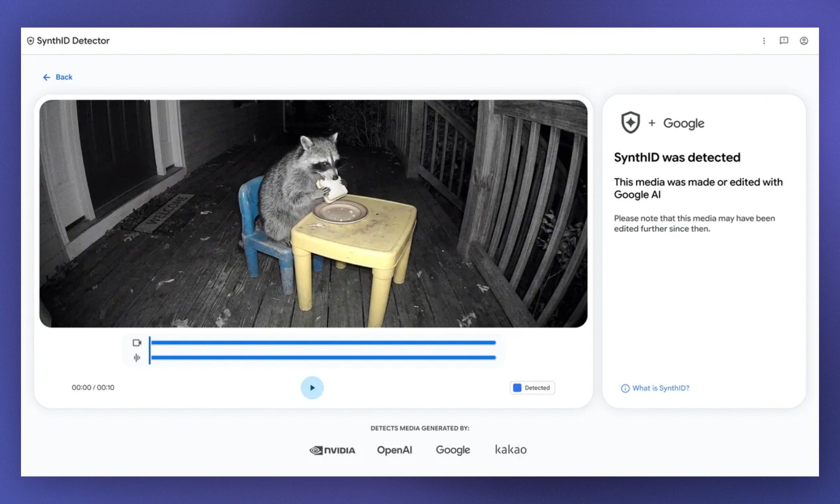
Task: Click 'SynthID Detector' title text
Action: click(x=73, y=41)
